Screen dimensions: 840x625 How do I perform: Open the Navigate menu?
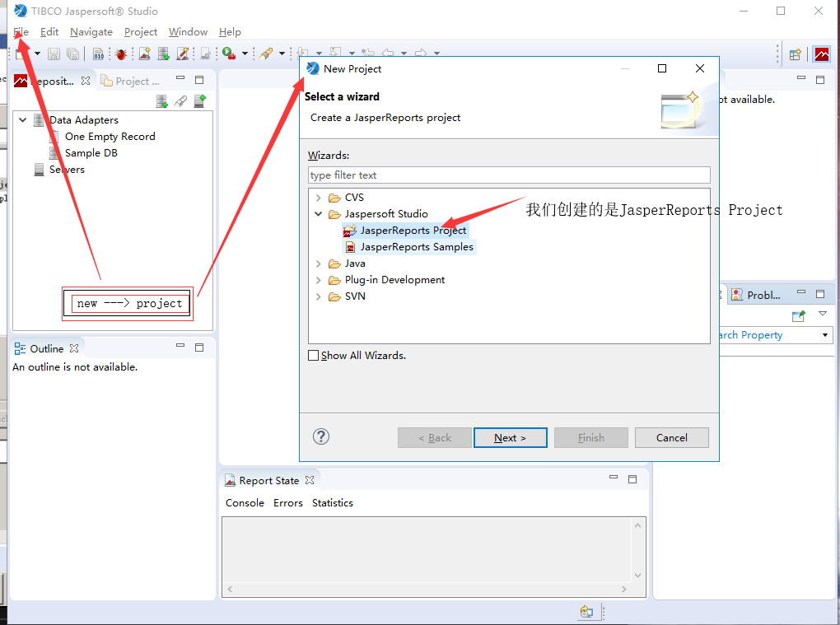[91, 31]
